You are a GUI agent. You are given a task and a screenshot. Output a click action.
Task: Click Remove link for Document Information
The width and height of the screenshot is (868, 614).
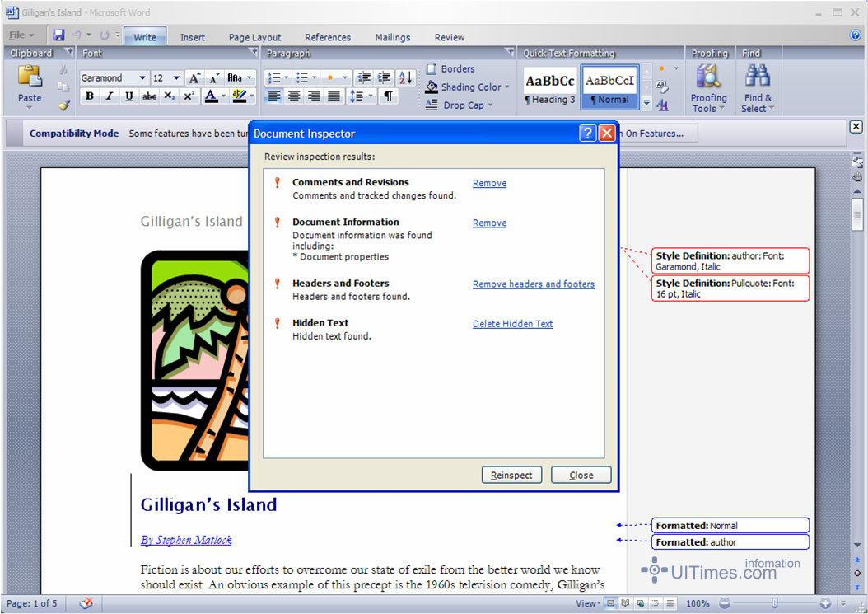tap(489, 223)
